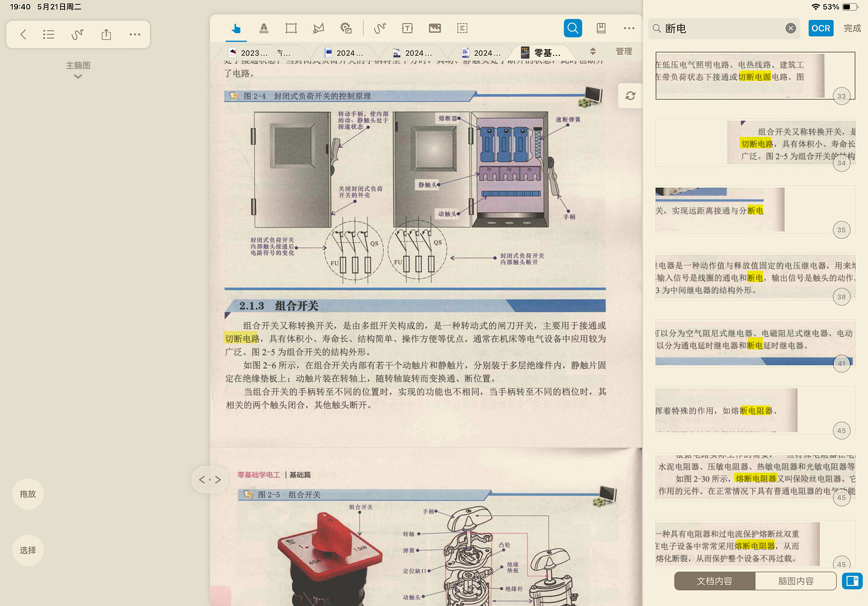This screenshot has width=868, height=606.
Task: Choose the dotted-outline text selection tool
Action: (x=462, y=28)
